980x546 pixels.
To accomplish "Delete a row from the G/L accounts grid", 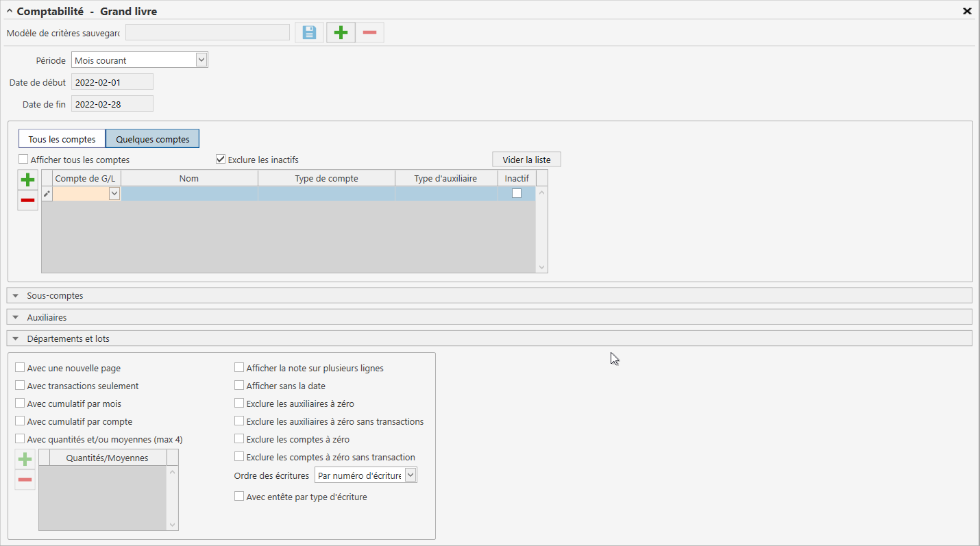I will tap(27, 200).
